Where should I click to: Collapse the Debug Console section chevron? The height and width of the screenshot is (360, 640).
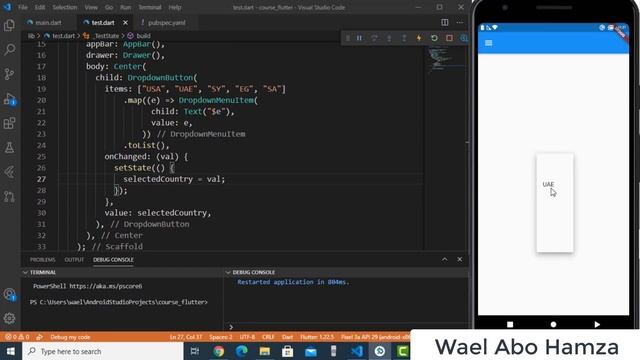pos(228,272)
